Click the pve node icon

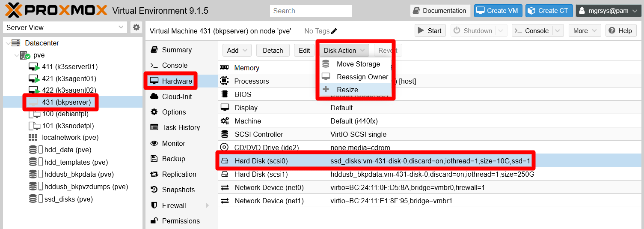tap(25, 55)
